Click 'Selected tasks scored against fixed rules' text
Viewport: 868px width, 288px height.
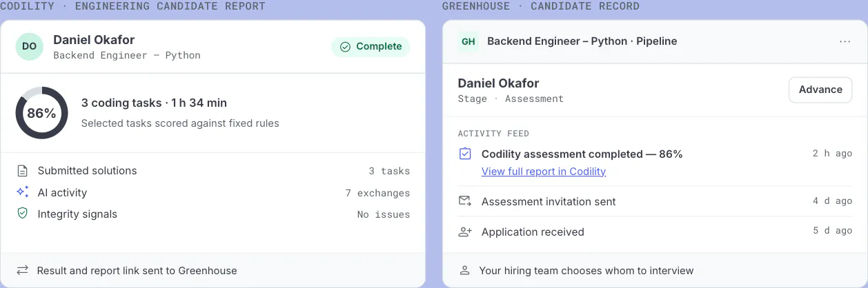tap(180, 123)
